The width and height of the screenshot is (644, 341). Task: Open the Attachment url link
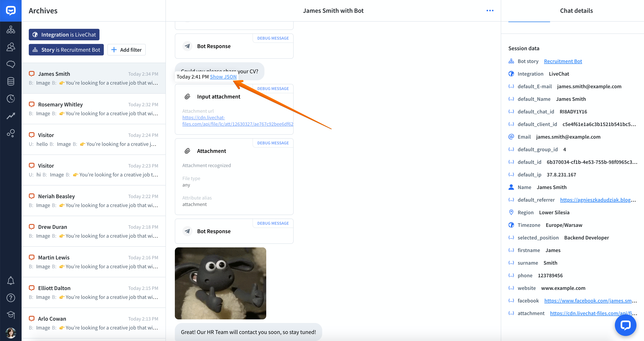tap(238, 121)
